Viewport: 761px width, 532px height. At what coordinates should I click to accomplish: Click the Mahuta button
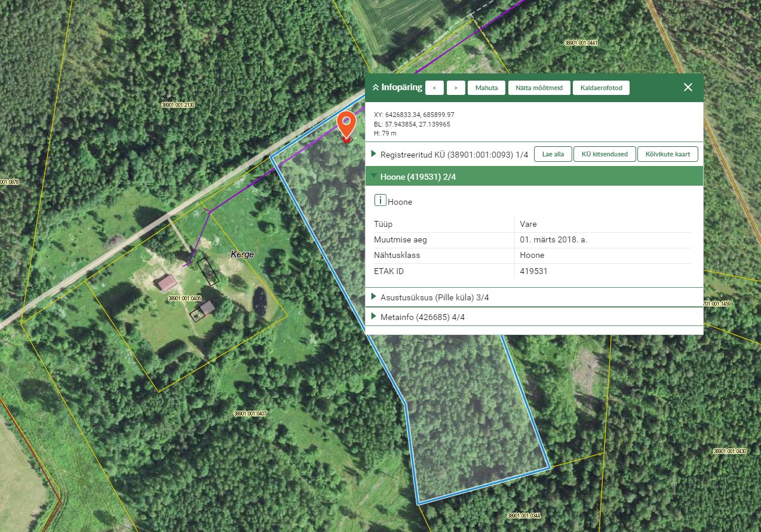pyautogui.click(x=486, y=88)
